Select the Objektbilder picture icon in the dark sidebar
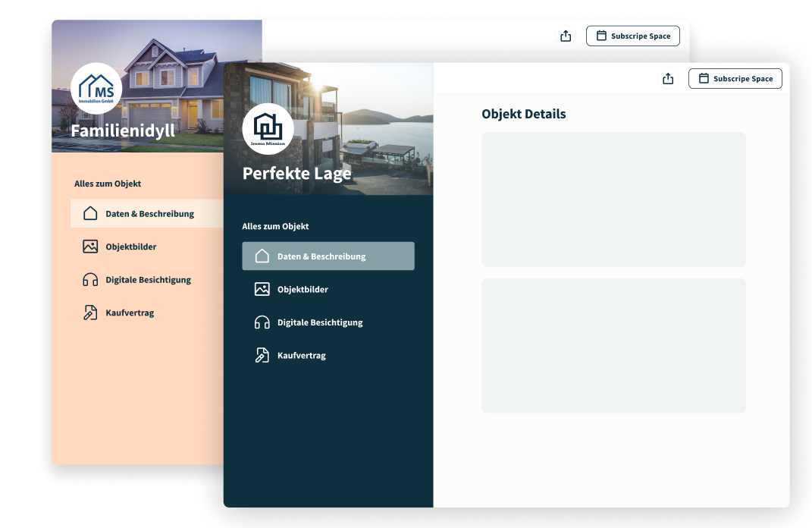 [x=262, y=289]
